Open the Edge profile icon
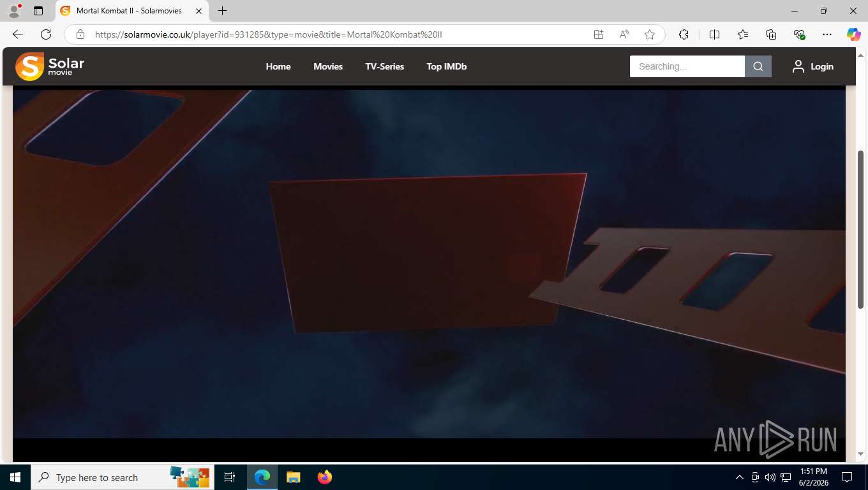868x490 pixels. pyautogui.click(x=14, y=11)
